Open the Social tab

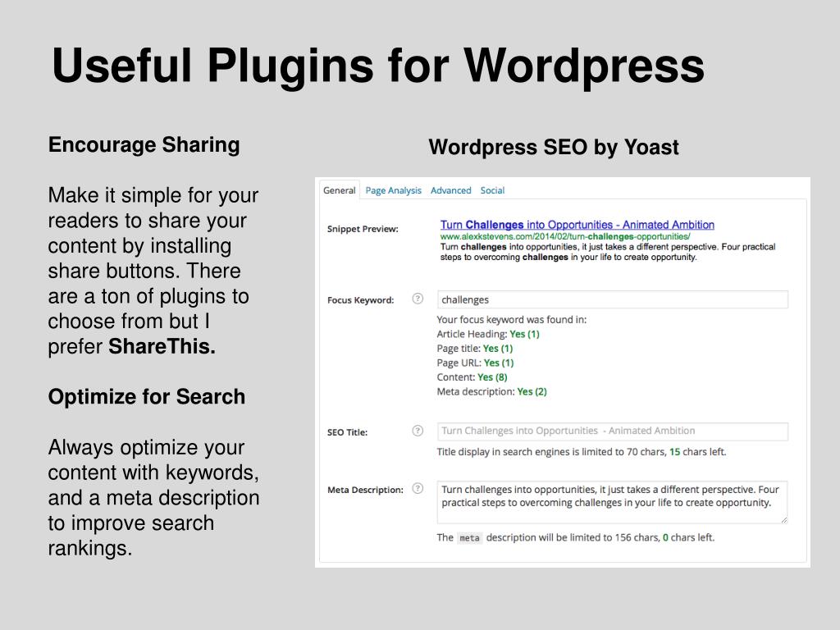(492, 190)
